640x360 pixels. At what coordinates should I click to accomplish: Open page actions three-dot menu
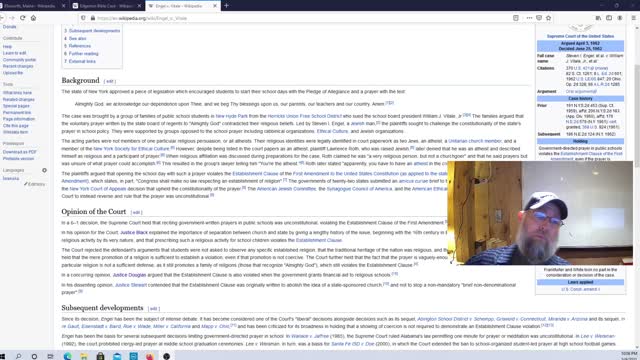click(x=529, y=18)
